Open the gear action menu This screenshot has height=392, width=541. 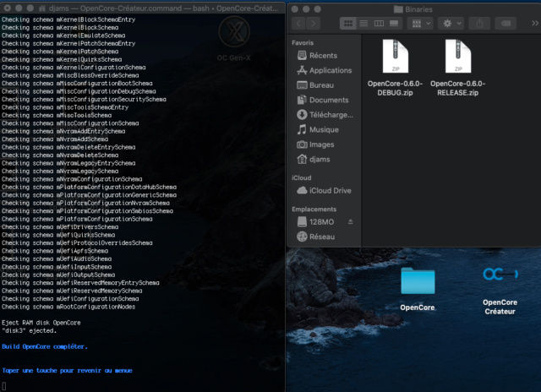pos(451,24)
